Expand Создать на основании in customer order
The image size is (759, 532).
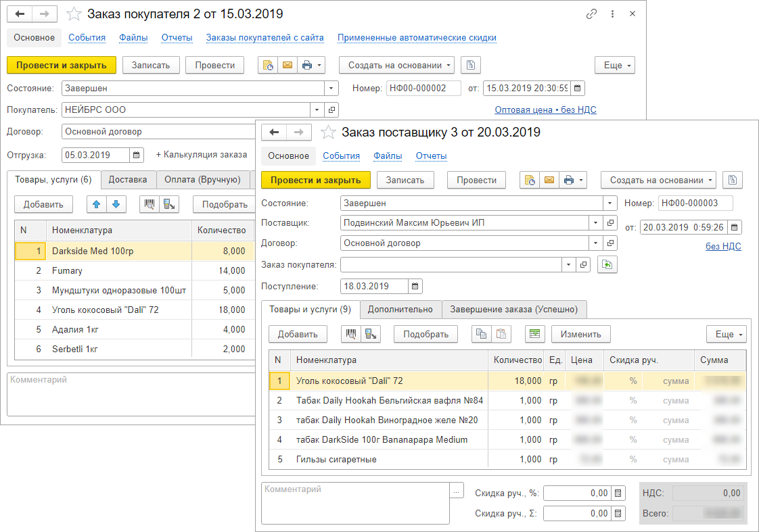(x=396, y=66)
